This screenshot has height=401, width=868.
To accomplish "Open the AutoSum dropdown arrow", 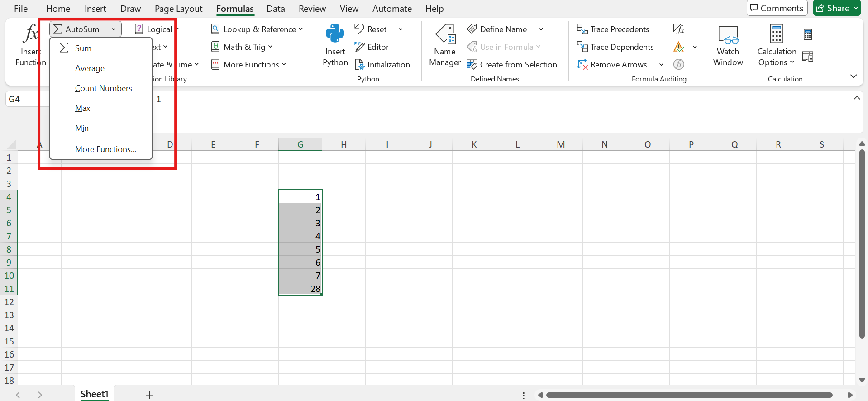I will (114, 29).
